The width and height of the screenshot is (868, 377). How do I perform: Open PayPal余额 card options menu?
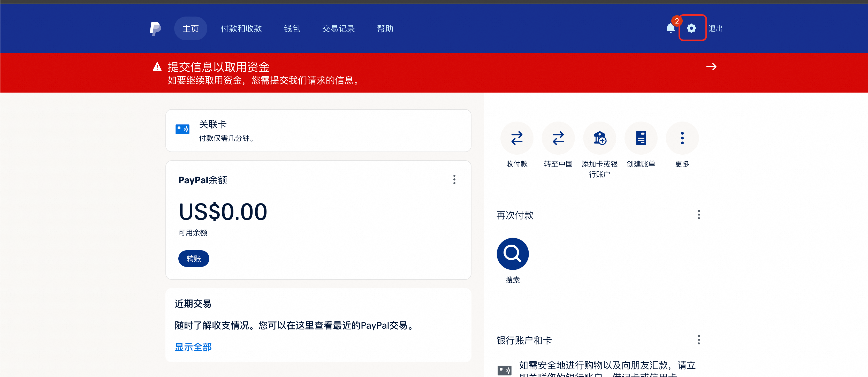coord(454,179)
